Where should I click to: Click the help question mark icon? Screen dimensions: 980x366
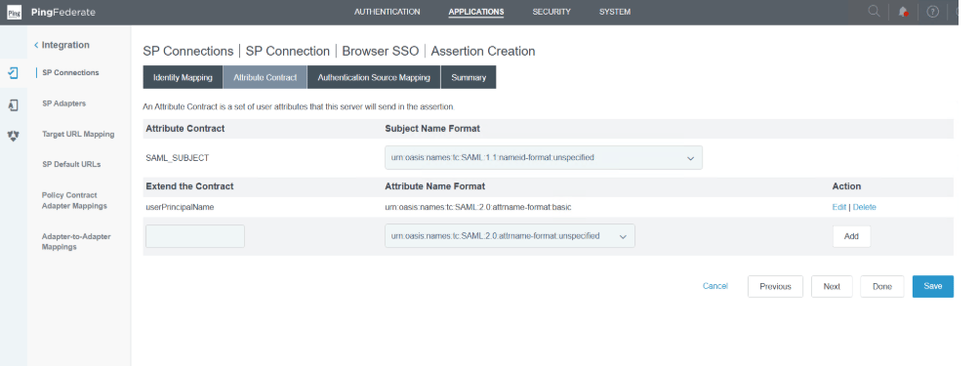(x=932, y=12)
